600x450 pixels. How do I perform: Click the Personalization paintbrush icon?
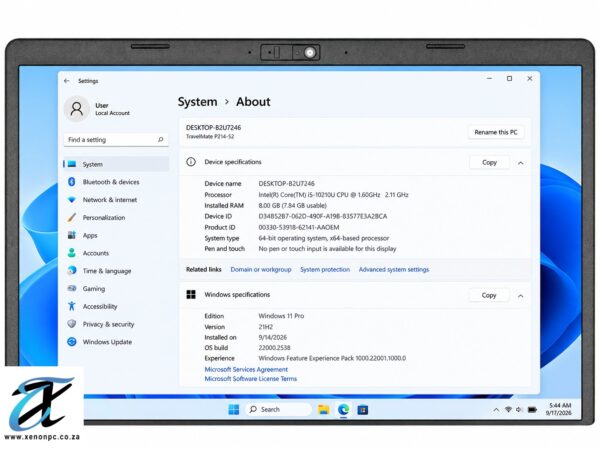coord(72,217)
